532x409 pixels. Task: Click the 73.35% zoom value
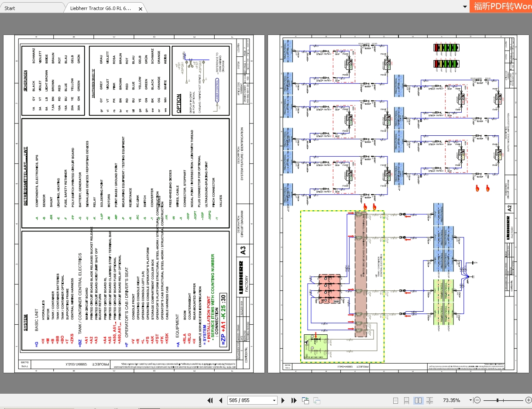click(x=451, y=400)
